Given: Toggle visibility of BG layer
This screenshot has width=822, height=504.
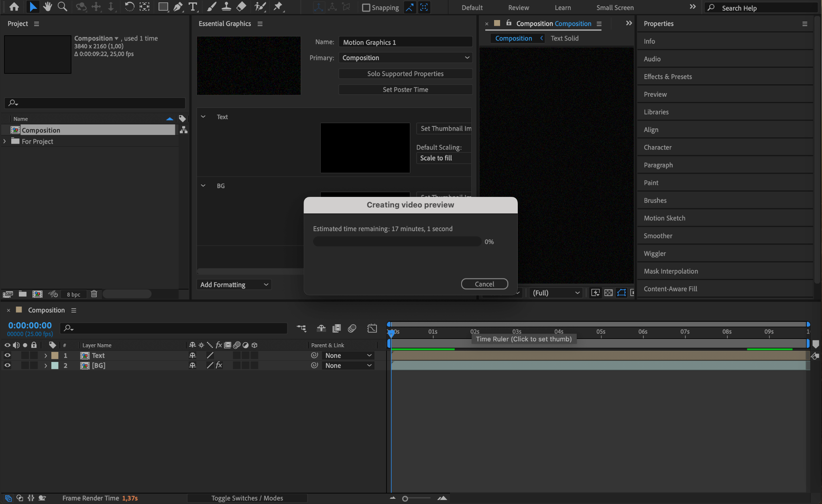Looking at the screenshot, I should (7, 366).
